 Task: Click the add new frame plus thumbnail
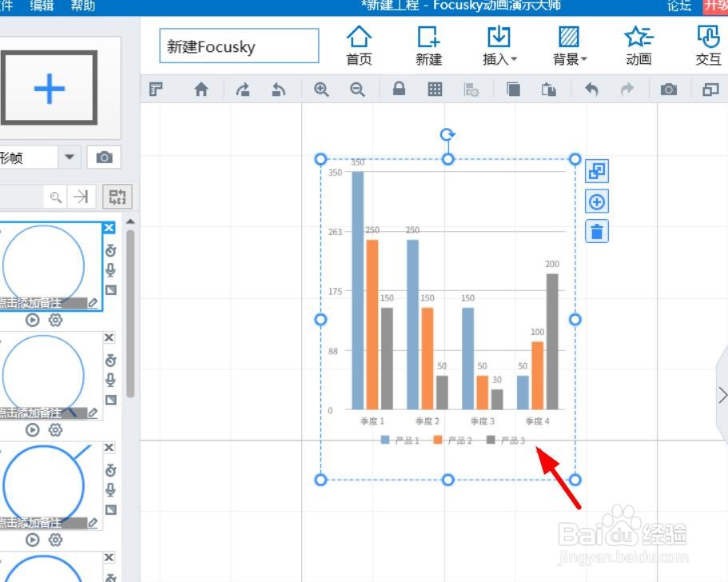tap(49, 88)
